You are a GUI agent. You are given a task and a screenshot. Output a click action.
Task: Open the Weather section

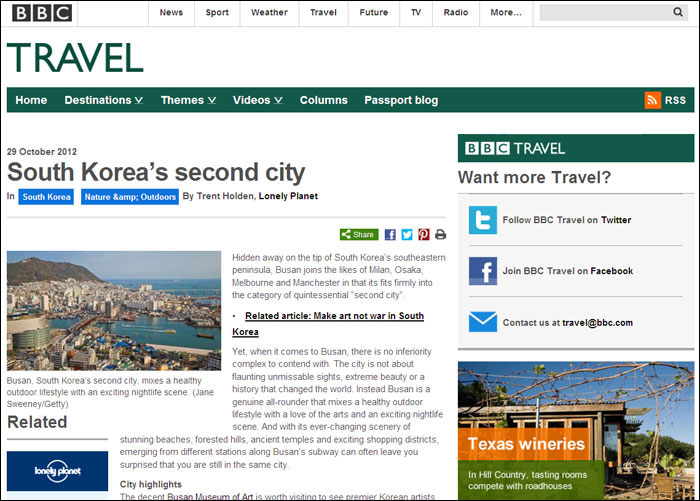(269, 13)
